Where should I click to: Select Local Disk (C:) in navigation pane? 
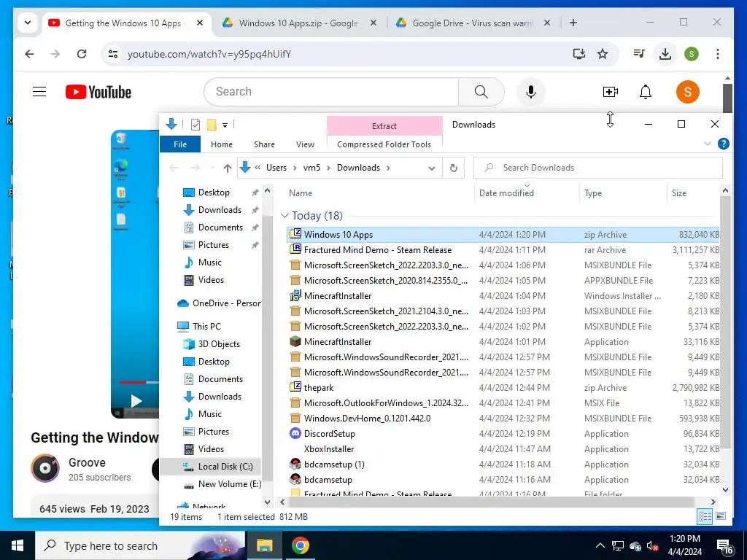pyautogui.click(x=225, y=467)
